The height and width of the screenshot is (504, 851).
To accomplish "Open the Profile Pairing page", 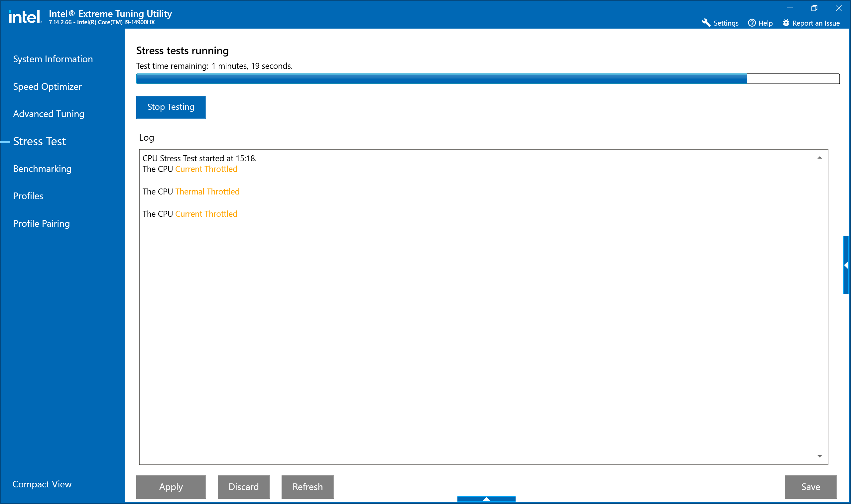I will click(42, 223).
